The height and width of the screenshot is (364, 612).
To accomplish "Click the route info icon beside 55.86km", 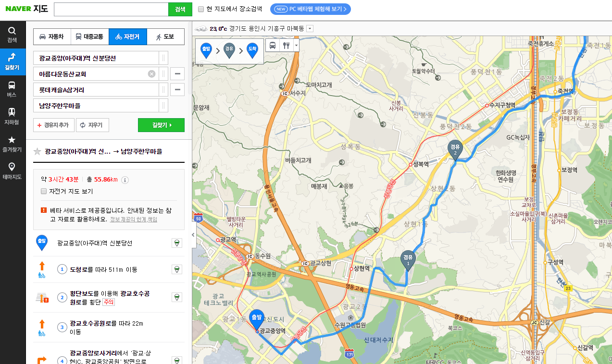I will (x=125, y=180).
